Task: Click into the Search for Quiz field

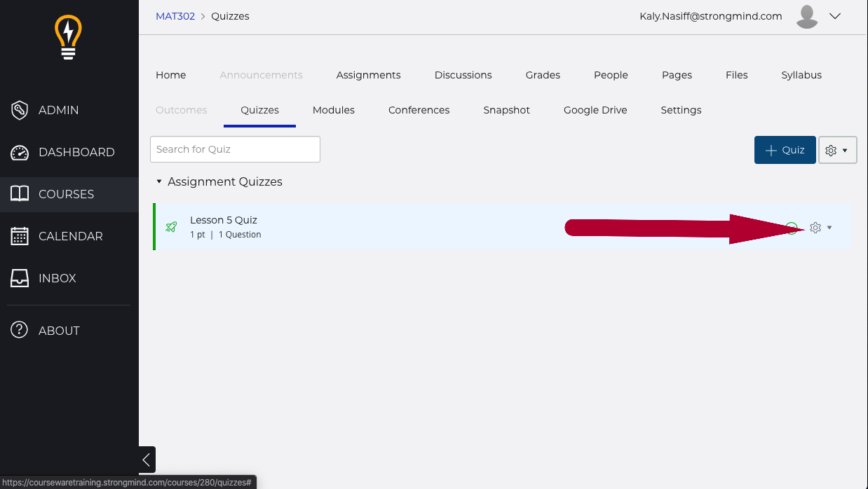Action: (x=235, y=149)
